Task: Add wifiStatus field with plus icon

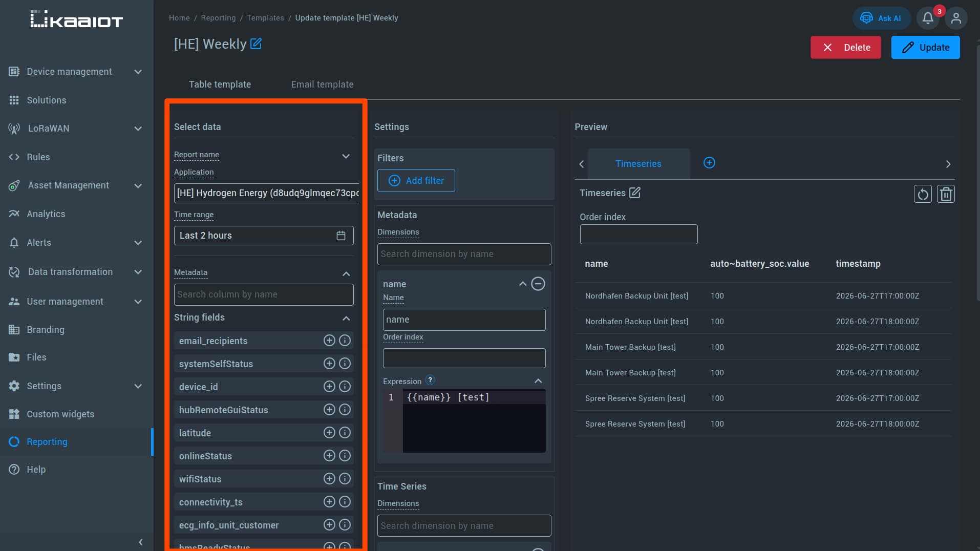Action: 329,479
